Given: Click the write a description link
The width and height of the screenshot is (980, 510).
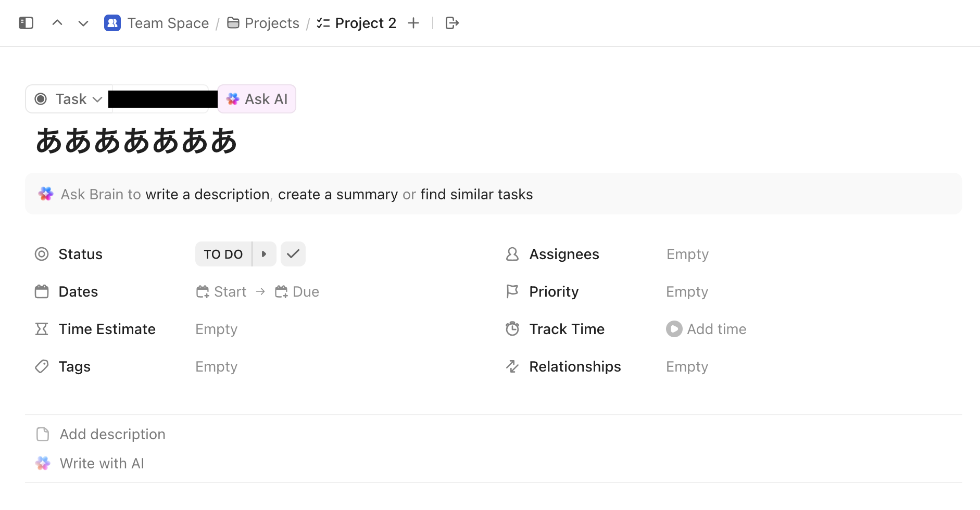Looking at the screenshot, I should (x=207, y=194).
